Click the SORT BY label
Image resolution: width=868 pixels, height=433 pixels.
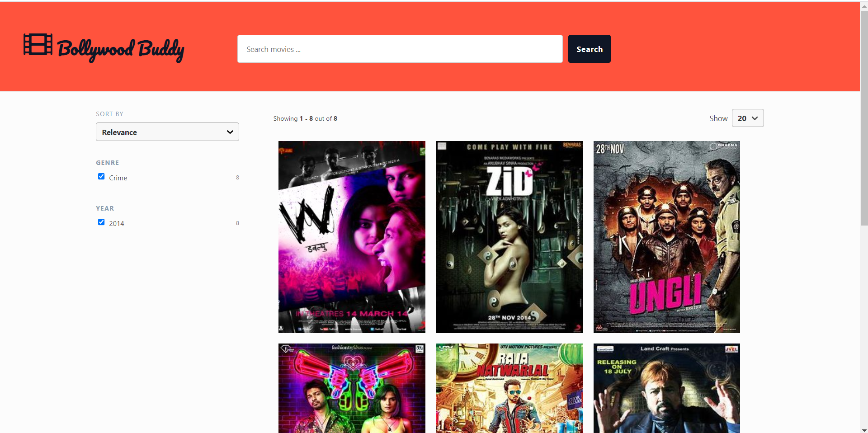pyautogui.click(x=109, y=114)
